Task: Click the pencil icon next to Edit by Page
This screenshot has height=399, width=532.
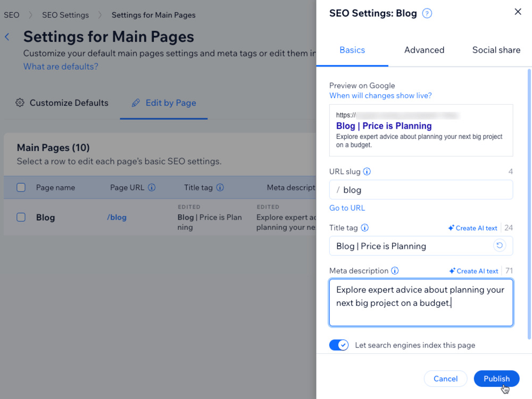Action: coord(136,103)
